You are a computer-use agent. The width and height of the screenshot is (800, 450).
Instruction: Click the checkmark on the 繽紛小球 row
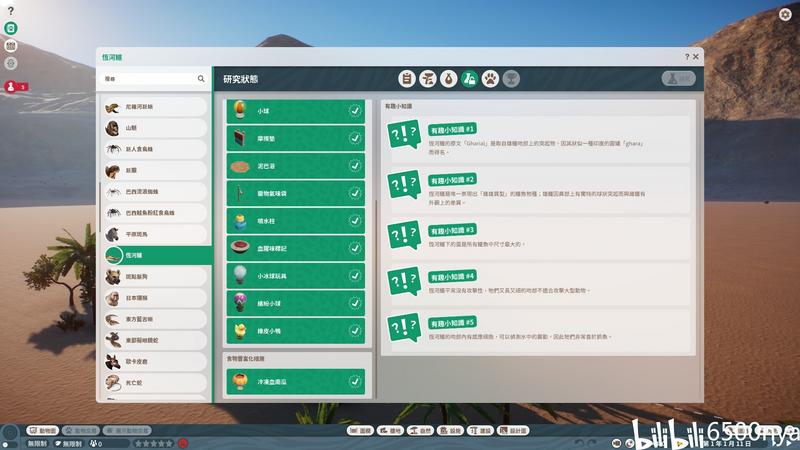tap(355, 304)
